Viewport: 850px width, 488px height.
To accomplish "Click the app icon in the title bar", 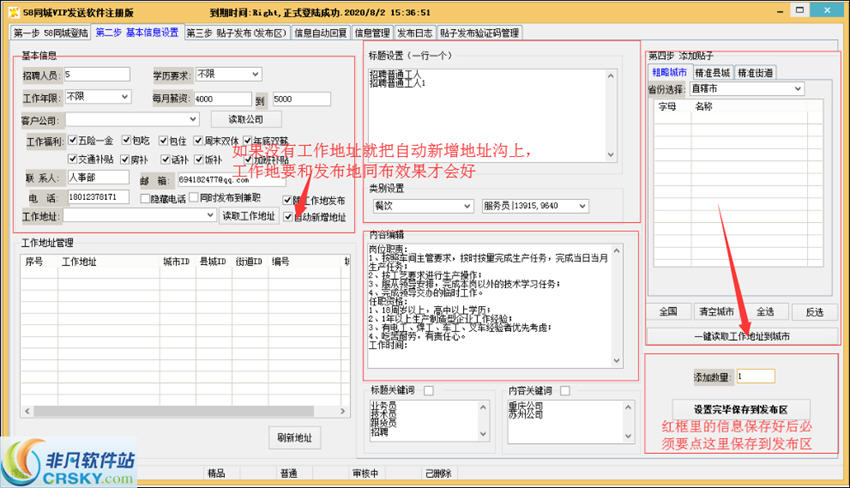I will coord(14,11).
